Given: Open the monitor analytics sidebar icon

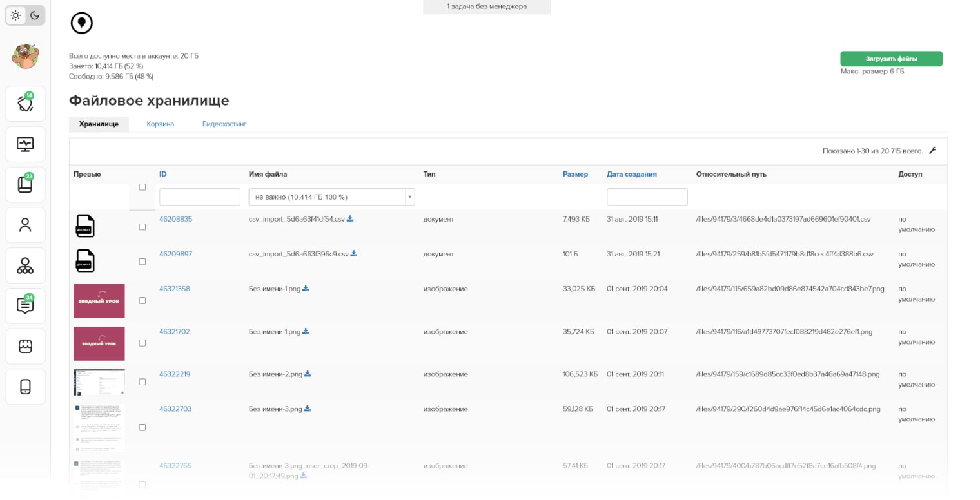Looking at the screenshot, I should point(25,144).
